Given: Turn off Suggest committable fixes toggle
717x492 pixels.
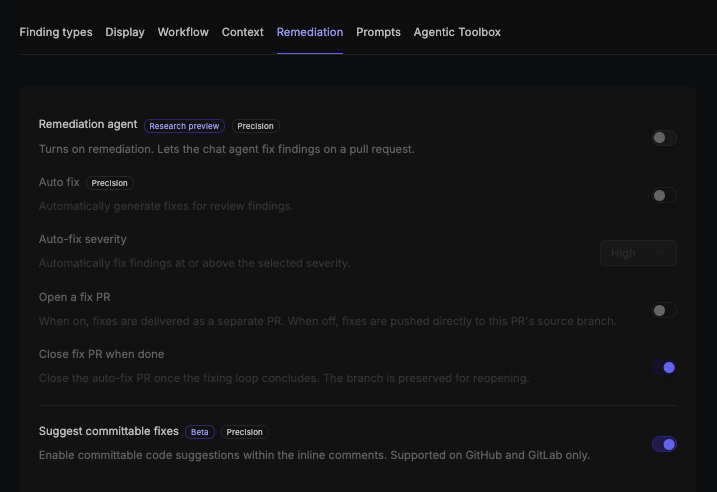Looking at the screenshot, I should (664, 444).
